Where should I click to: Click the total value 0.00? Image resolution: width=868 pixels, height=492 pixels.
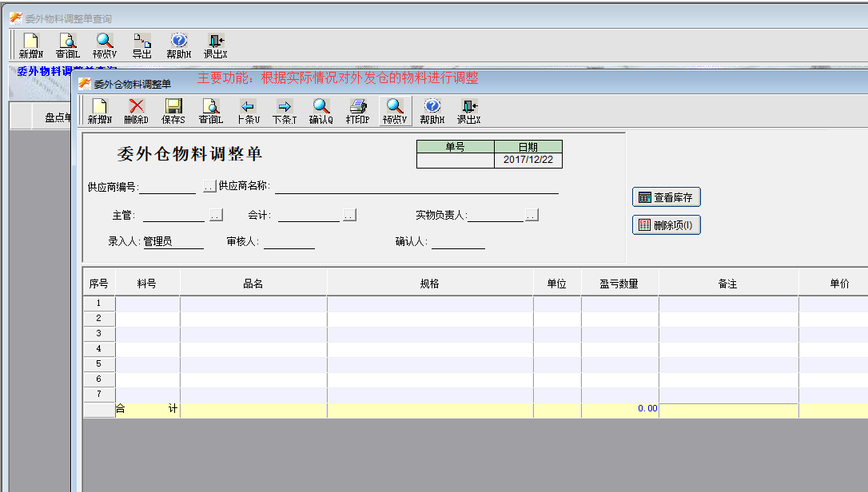coord(647,408)
